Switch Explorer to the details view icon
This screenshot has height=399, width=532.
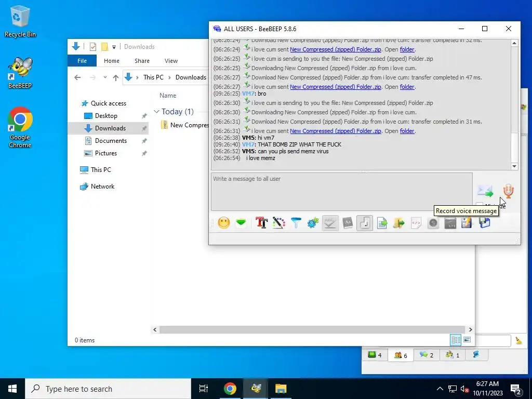pos(456,340)
